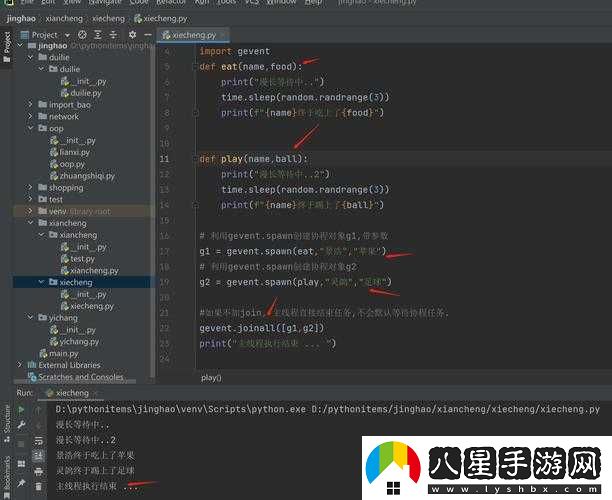Viewport: 612px width, 500px height.
Task: Click the print icon in Run console
Action: click(x=38, y=472)
